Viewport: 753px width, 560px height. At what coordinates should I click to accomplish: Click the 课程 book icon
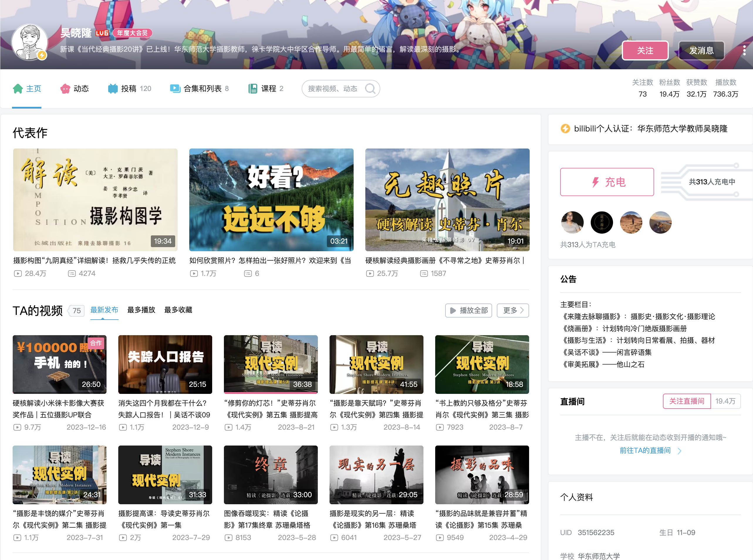tap(253, 89)
